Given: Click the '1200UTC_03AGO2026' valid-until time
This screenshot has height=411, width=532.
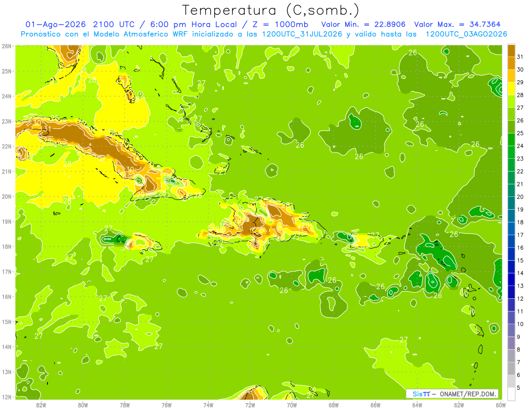Looking at the screenshot, I should [466, 34].
